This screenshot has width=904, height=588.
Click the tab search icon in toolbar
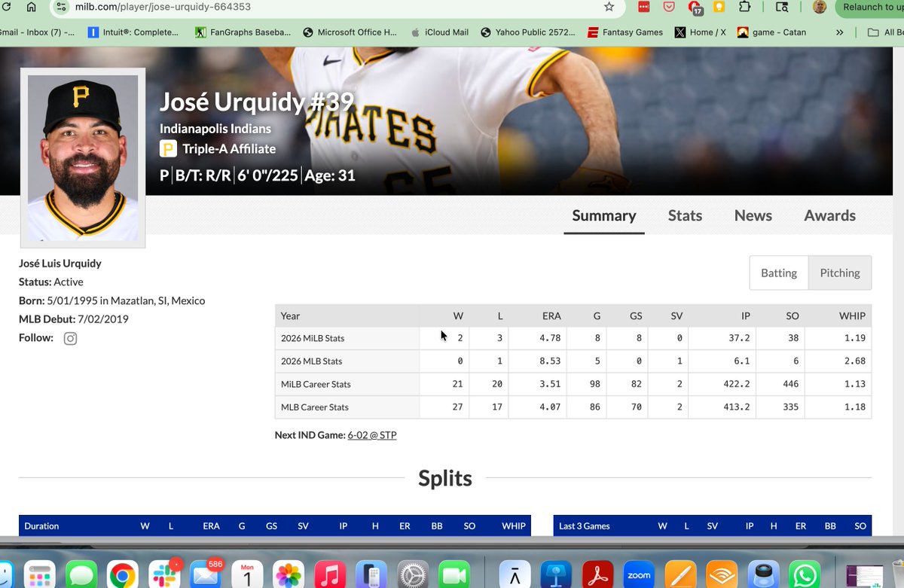point(782,7)
